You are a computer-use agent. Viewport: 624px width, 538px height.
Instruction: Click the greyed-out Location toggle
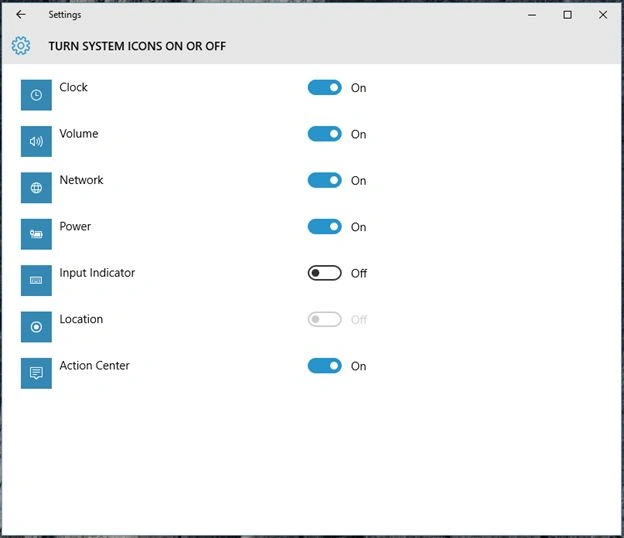click(324, 319)
